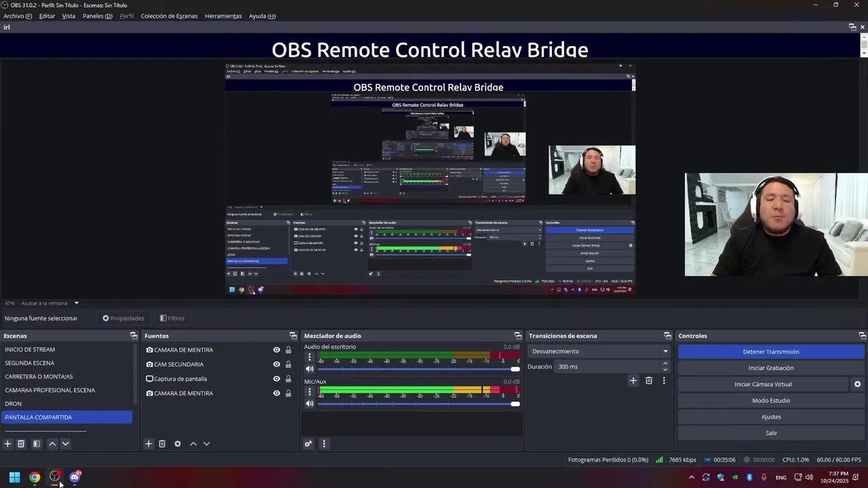Add a new scene with the plus icon
Screen dimensions: 868x488
coord(7,444)
